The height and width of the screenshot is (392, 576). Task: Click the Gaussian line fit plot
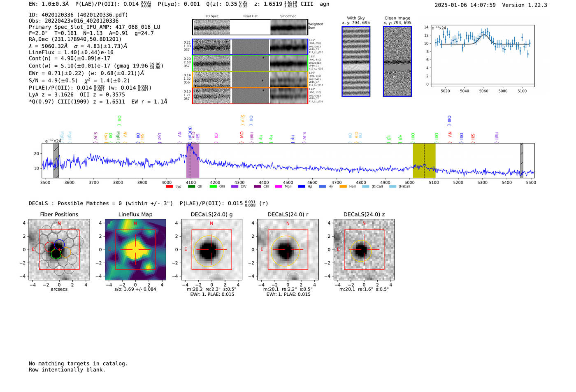coord(482,56)
